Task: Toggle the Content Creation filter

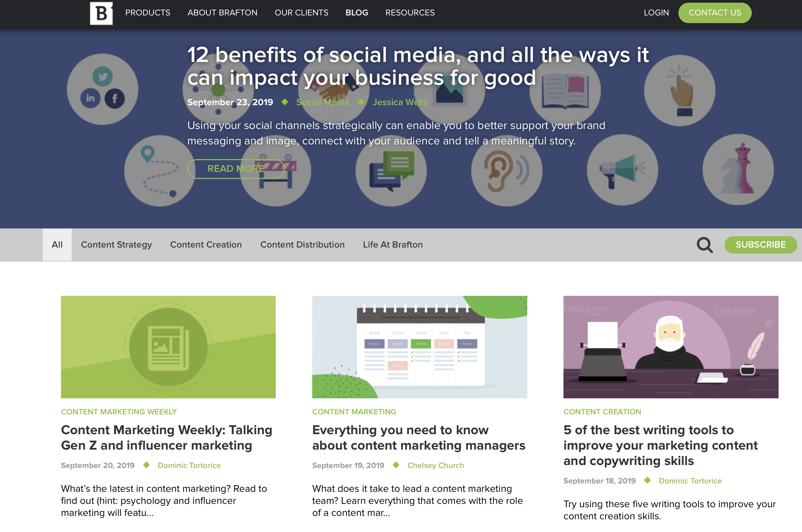Action: coord(205,244)
